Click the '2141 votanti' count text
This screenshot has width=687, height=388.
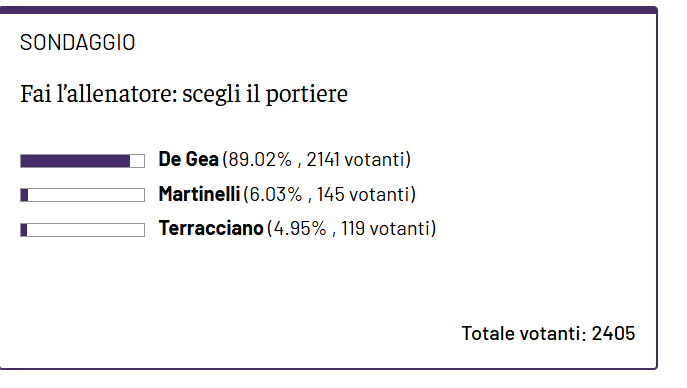(x=358, y=159)
